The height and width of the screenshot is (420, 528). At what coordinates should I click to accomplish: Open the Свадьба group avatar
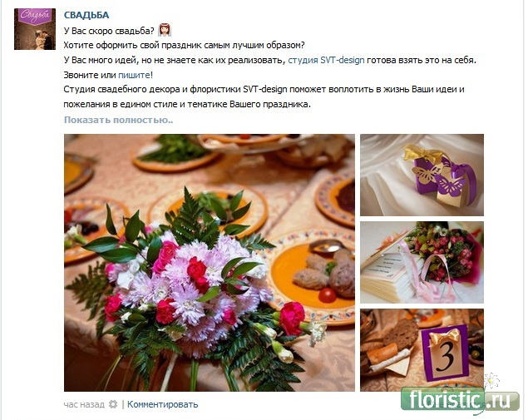(35, 29)
